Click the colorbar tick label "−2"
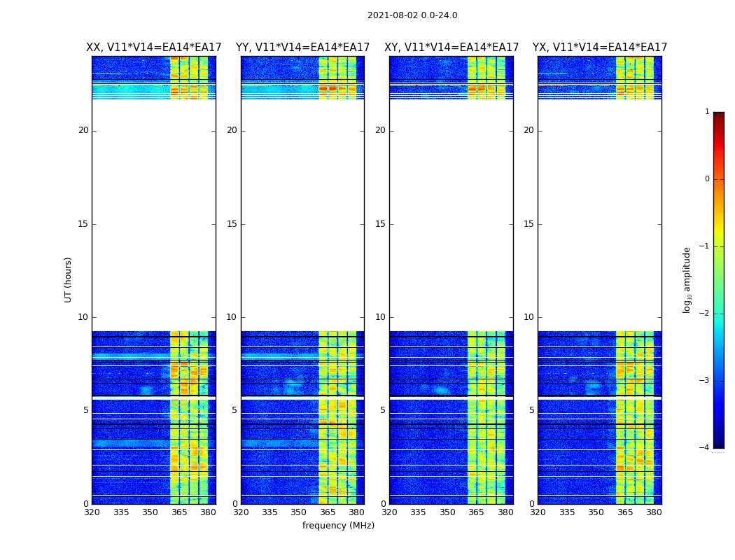 [x=704, y=313]
